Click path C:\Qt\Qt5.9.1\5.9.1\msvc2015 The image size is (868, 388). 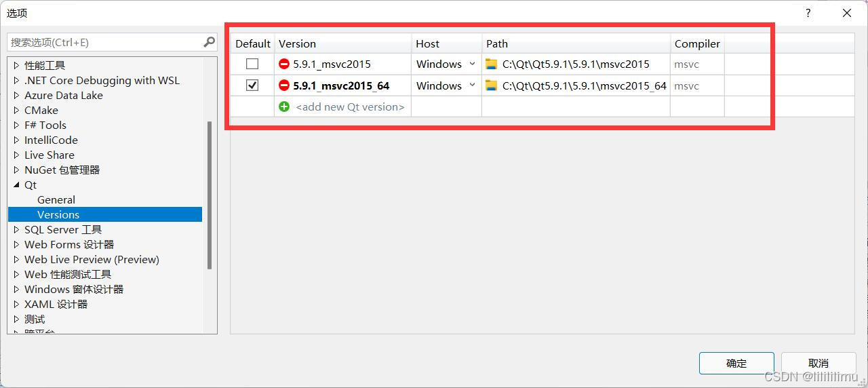[576, 64]
